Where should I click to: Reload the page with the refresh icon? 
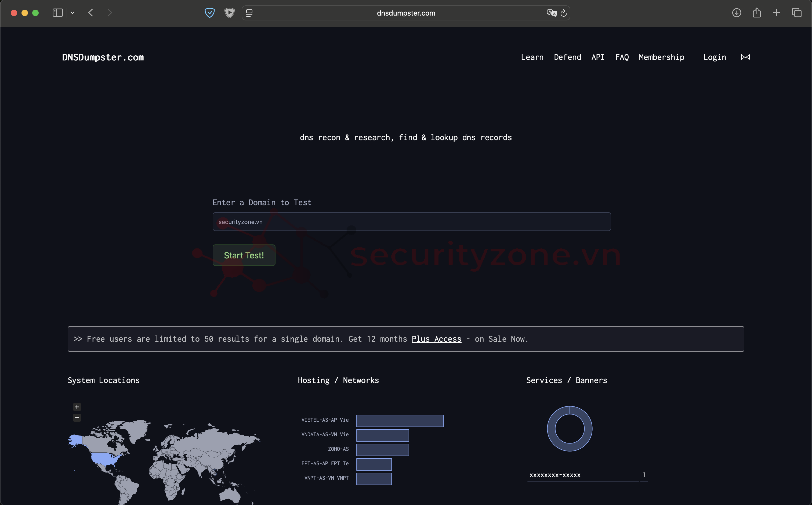pos(564,13)
